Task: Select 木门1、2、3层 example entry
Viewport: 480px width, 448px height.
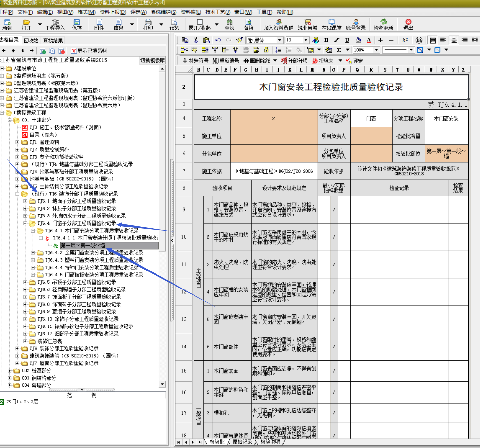Action: tap(22, 401)
